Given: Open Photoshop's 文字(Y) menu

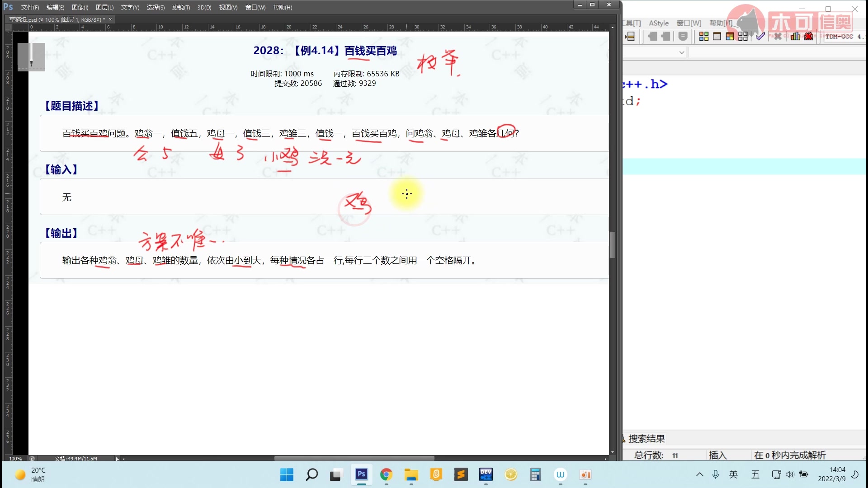Looking at the screenshot, I should [x=130, y=7].
